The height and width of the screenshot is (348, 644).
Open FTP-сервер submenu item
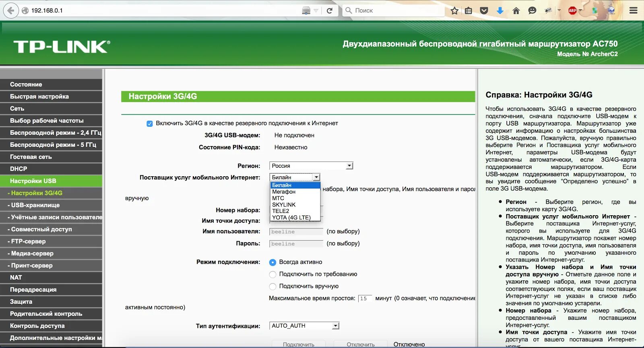pos(51,241)
